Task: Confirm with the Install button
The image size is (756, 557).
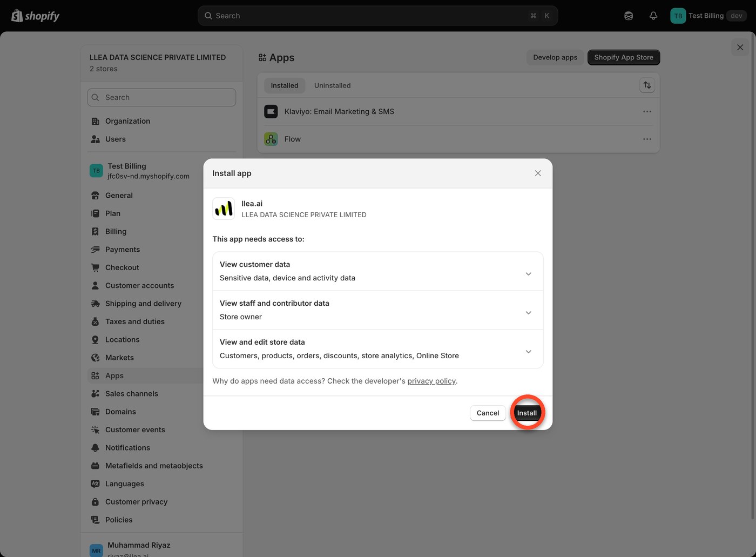Action: (x=527, y=413)
